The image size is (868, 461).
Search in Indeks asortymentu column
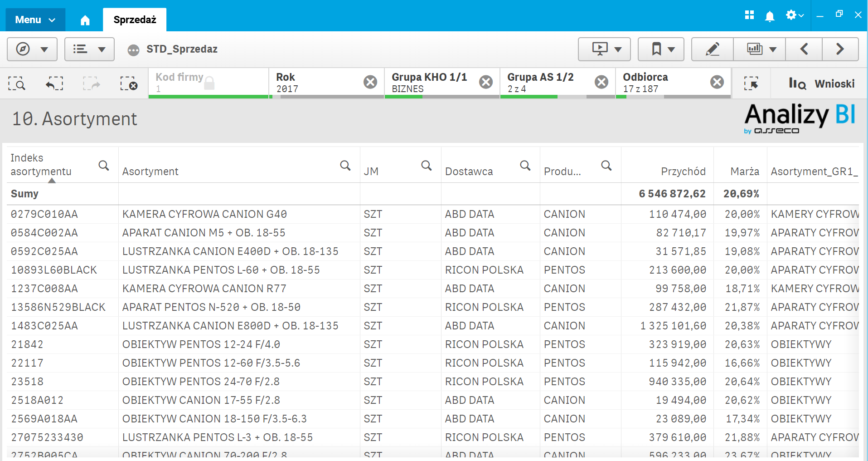pyautogui.click(x=104, y=166)
